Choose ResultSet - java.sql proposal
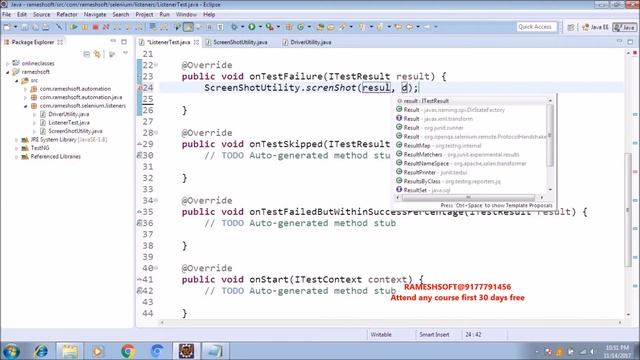640x360 pixels. click(471, 190)
